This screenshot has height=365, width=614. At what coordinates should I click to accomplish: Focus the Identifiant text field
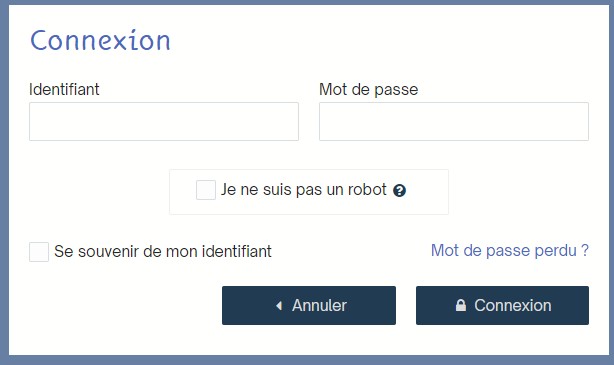point(164,121)
